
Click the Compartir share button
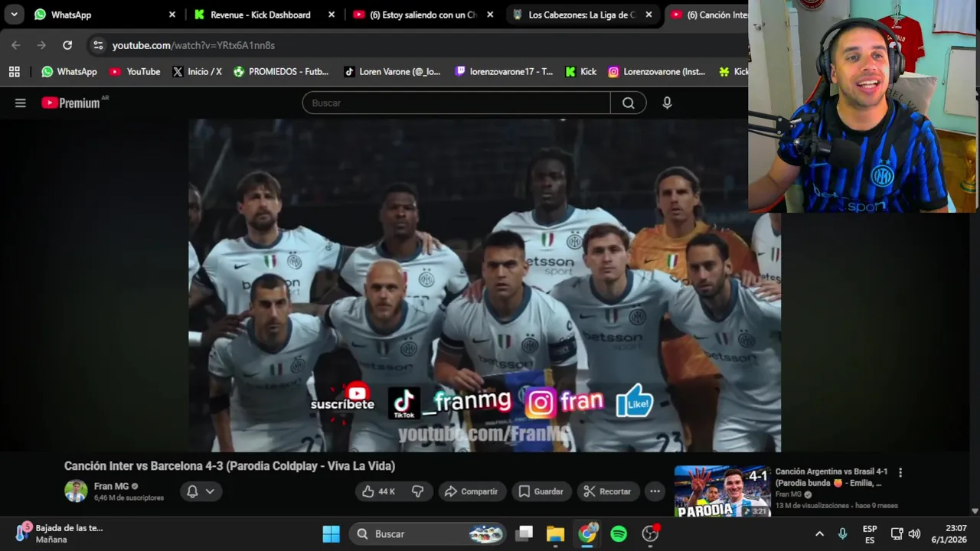point(472,491)
